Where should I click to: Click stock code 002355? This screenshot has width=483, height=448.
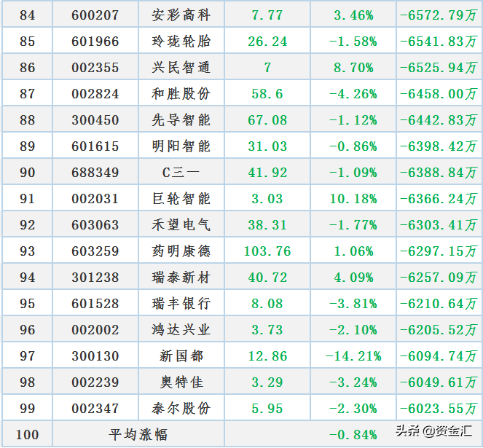(x=95, y=67)
